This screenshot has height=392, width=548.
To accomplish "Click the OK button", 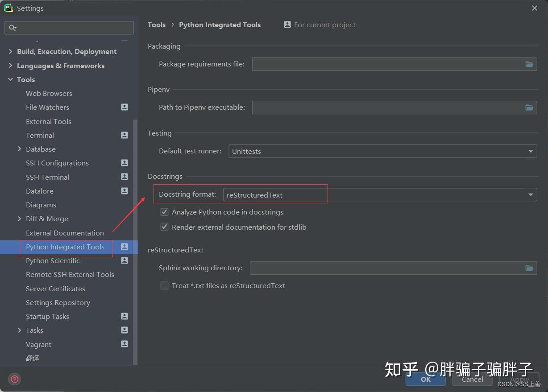I will [425, 379].
